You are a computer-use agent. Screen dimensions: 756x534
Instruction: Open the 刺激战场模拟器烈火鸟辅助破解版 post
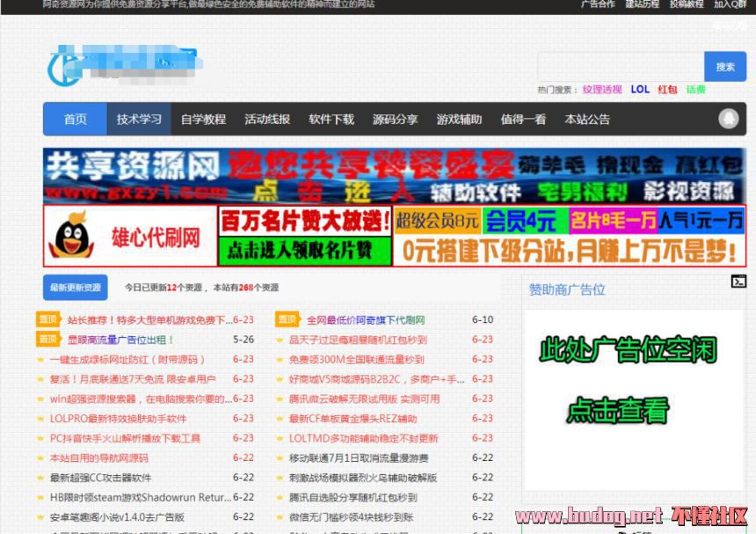[x=363, y=478]
